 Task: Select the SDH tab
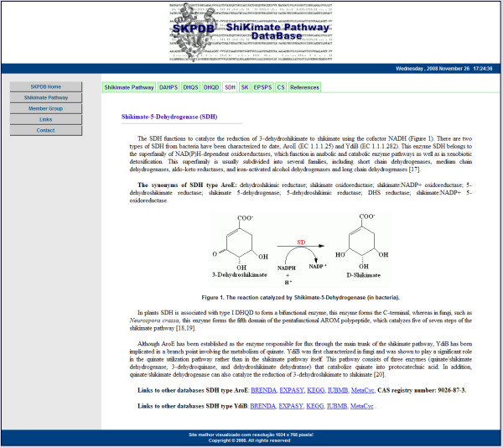[x=230, y=87]
